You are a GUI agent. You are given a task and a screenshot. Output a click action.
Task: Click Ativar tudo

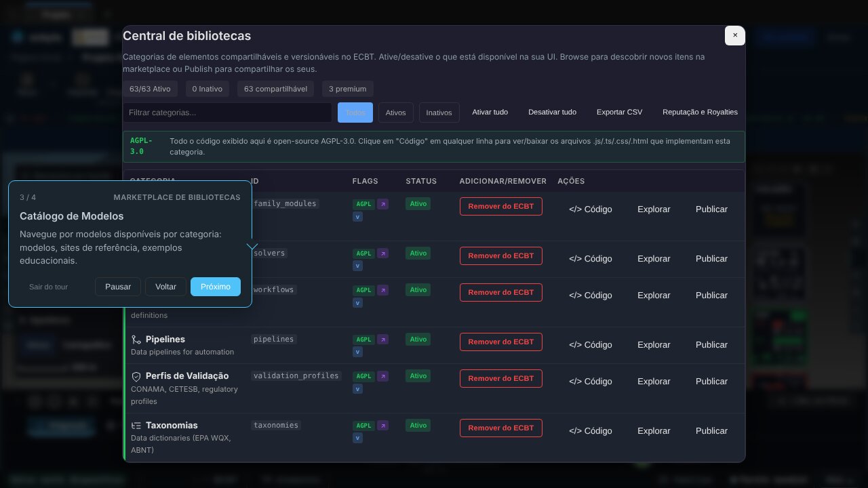490,113
